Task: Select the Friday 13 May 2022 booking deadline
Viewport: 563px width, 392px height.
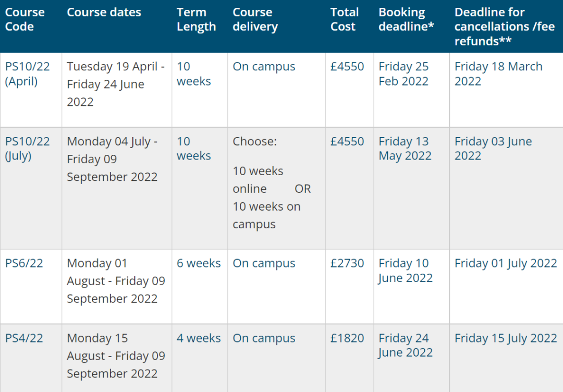Action: pos(405,148)
